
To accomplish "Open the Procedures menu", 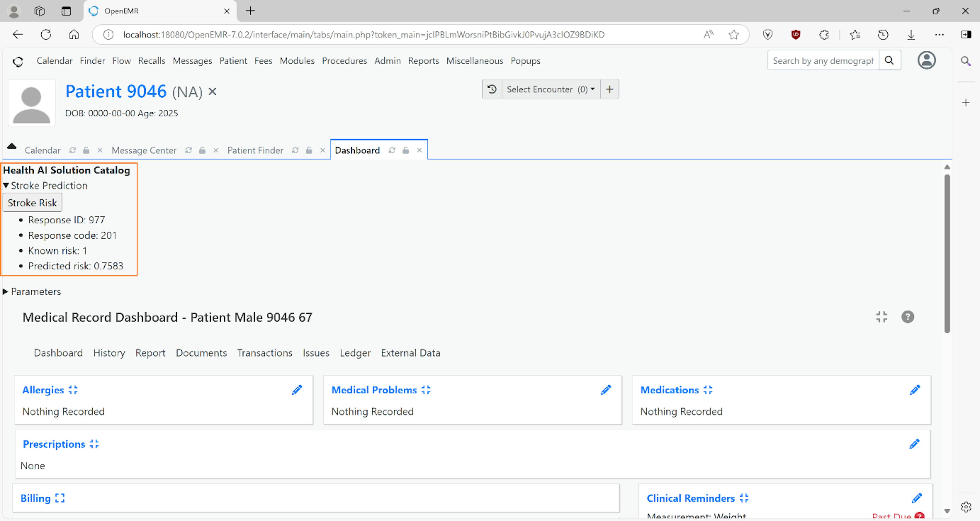I will point(344,60).
